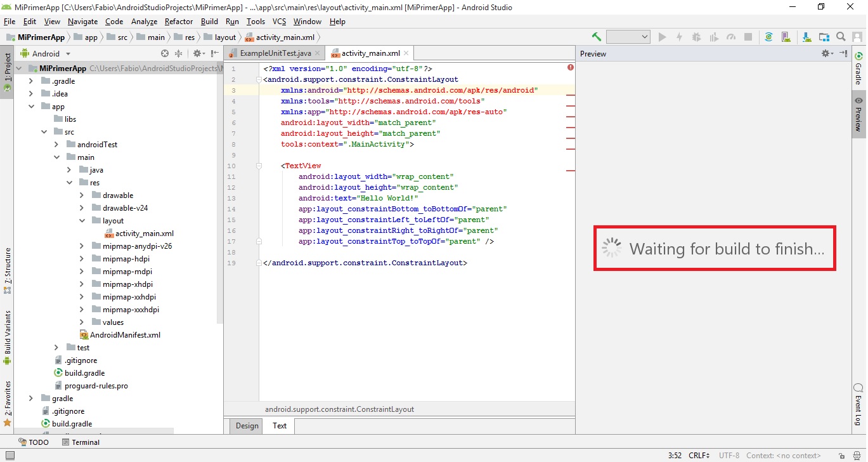Image resolution: width=868 pixels, height=462 pixels.
Task: Open Project panel settings gear
Action: tap(198, 54)
